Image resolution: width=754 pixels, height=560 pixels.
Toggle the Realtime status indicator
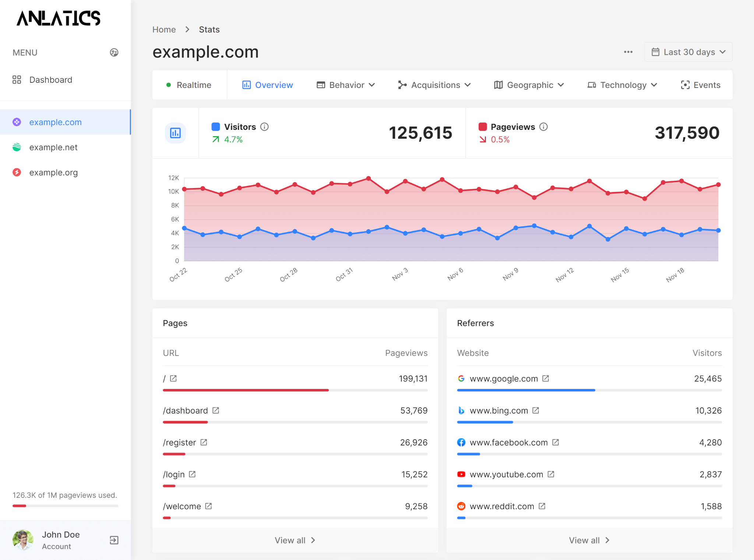(x=169, y=85)
